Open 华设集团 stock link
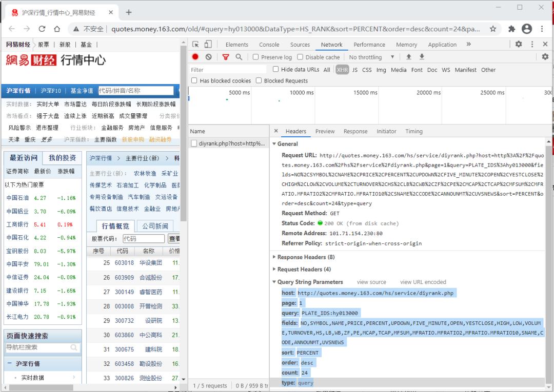Image resolution: width=554 pixels, height=392 pixels. coord(150,263)
